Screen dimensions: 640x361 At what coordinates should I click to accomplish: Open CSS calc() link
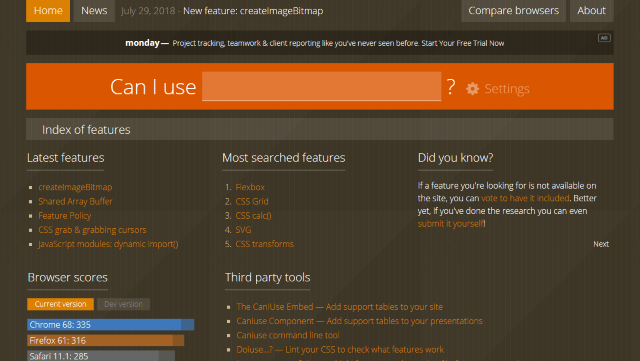[x=253, y=216]
